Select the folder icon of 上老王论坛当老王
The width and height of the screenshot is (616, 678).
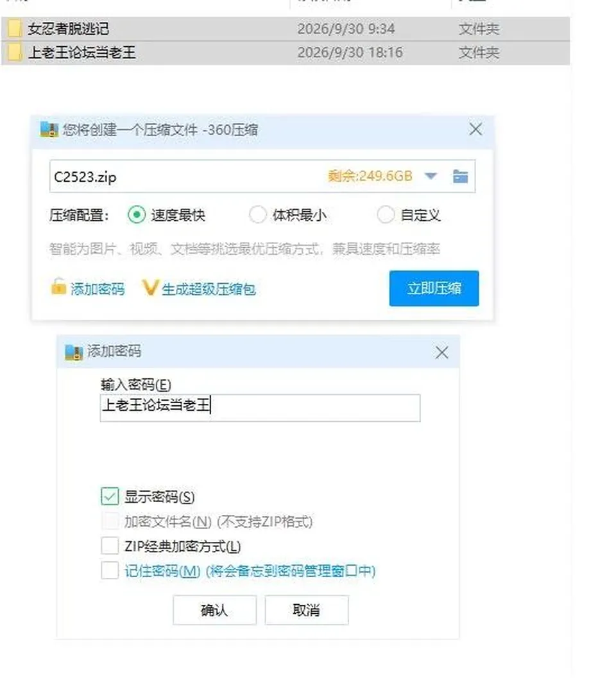click(x=15, y=53)
